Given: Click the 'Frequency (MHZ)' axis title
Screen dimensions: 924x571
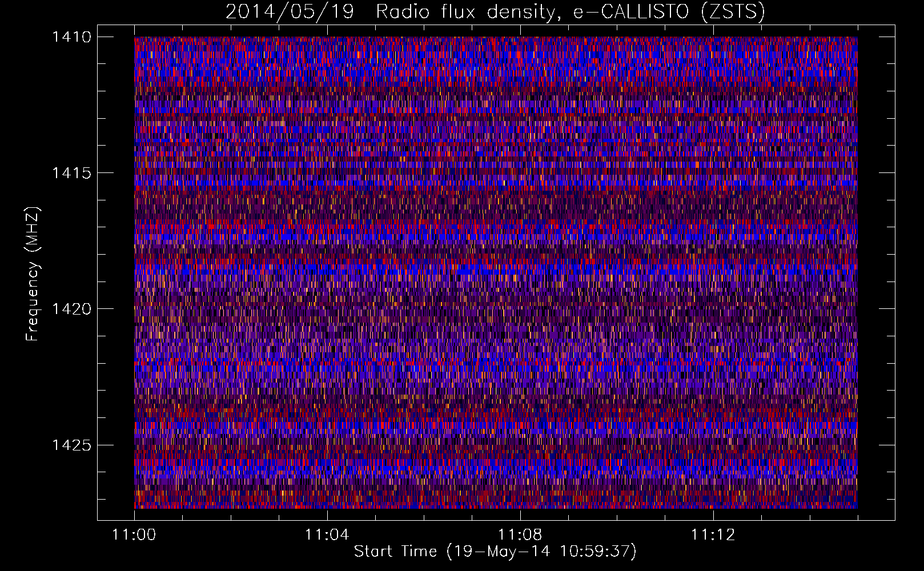Looking at the screenshot, I should tap(33, 274).
